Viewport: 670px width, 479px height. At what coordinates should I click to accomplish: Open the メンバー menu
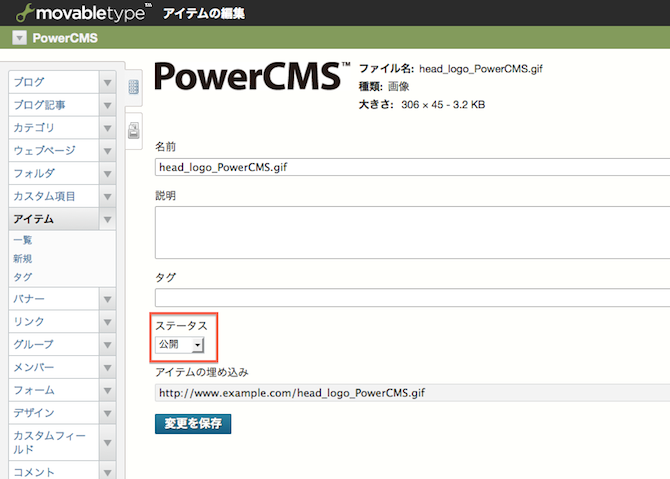tap(54, 367)
